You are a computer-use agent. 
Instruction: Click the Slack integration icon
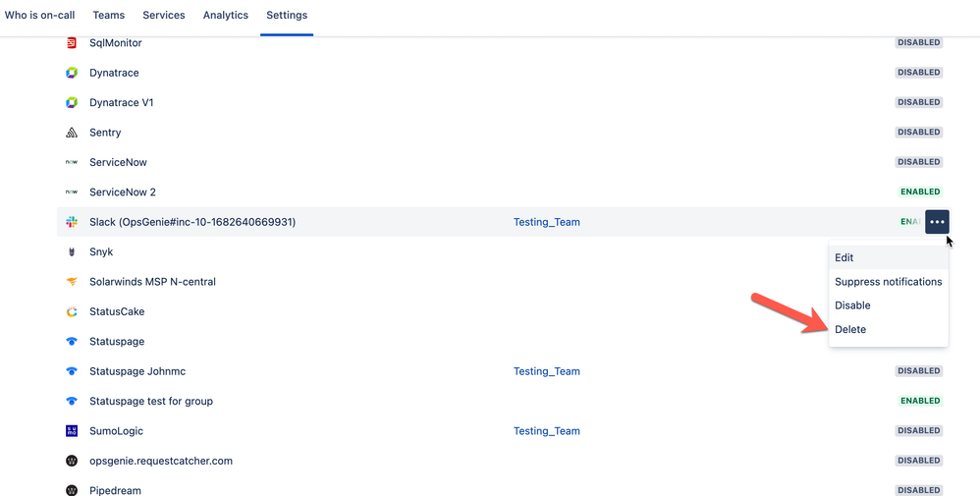[72, 222]
